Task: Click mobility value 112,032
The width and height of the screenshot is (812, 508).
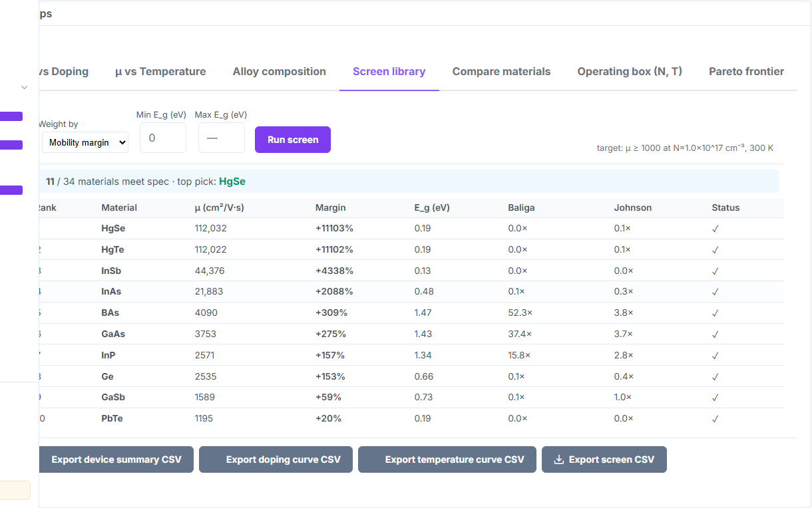Action: tap(210, 228)
